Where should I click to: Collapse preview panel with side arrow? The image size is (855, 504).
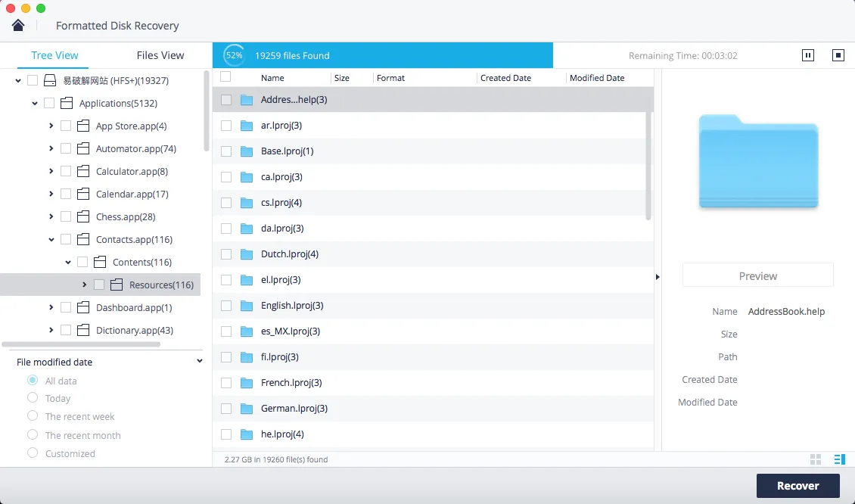tap(658, 277)
